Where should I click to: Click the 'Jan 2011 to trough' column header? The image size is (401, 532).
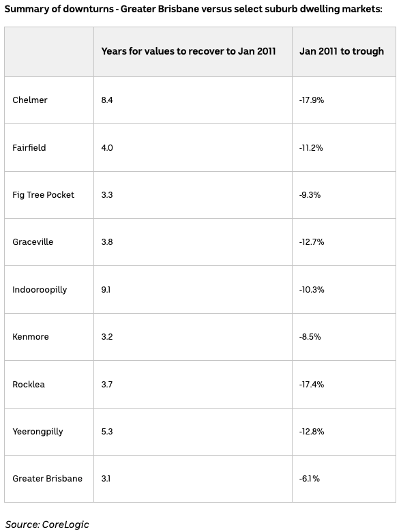point(342,51)
